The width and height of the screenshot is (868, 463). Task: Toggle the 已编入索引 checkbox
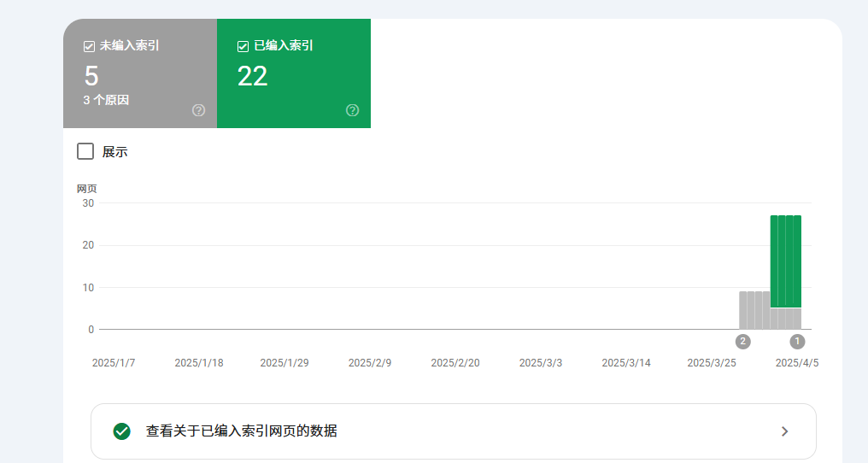tap(243, 46)
